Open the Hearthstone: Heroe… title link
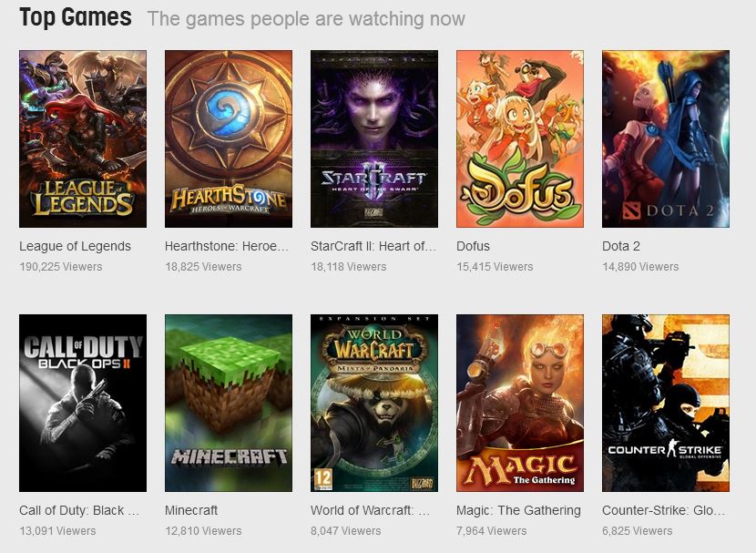This screenshot has width=756, height=553. pyautogui.click(x=227, y=246)
